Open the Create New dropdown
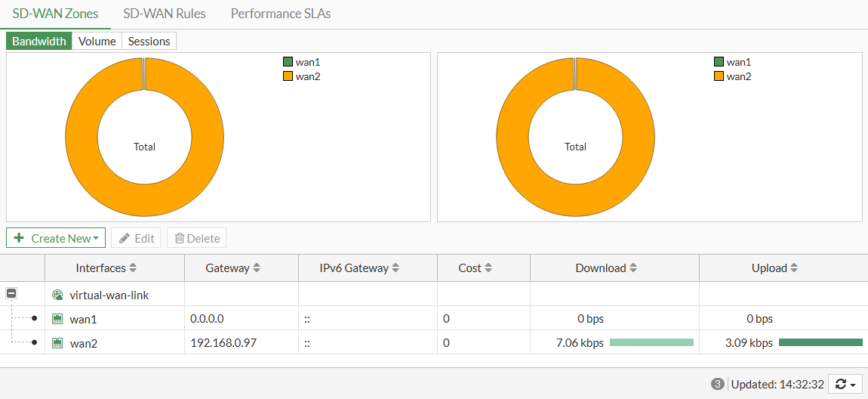Screen dimensions: 868x399 pyautogui.click(x=56, y=238)
